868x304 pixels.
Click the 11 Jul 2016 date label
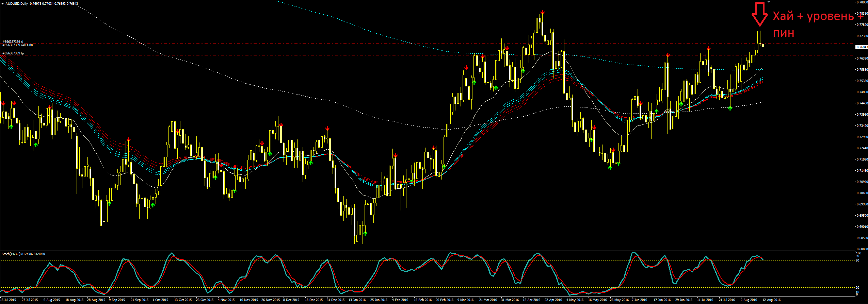705,300
